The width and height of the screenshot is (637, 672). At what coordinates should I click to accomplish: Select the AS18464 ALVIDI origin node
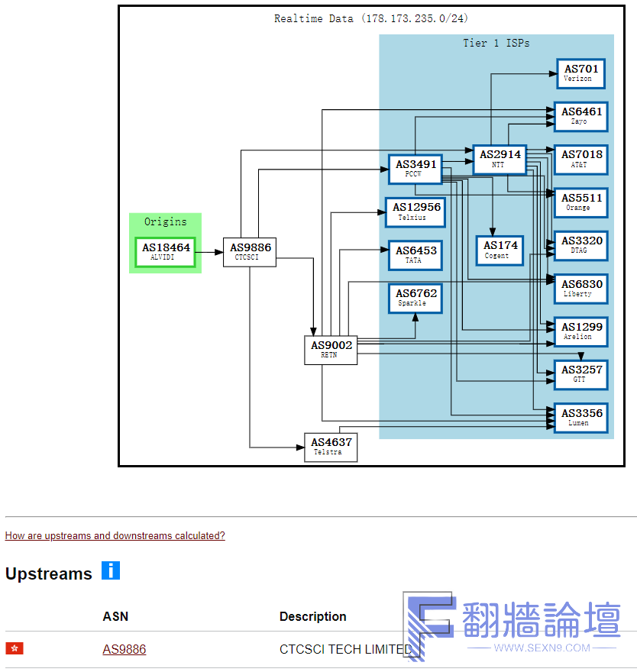pyautogui.click(x=166, y=252)
